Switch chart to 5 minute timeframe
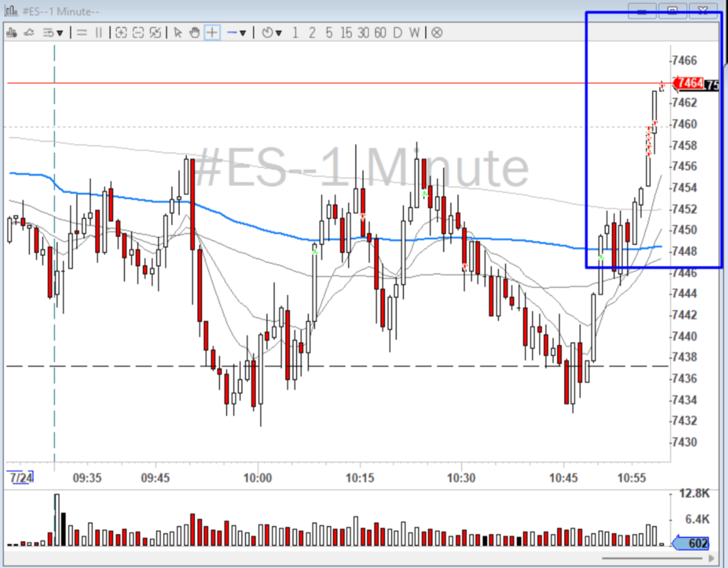This screenshot has width=728, height=568. click(329, 33)
